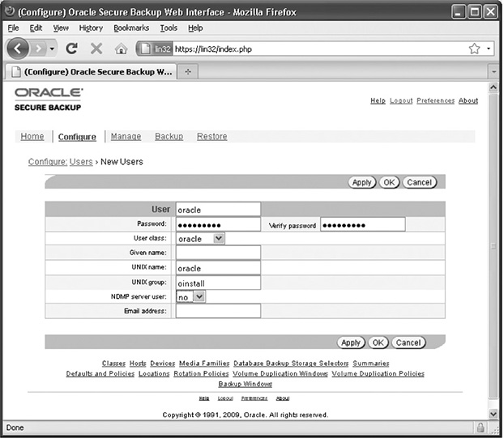This screenshot has height=438, width=504.
Task: Click the Verify password field
Action: (363, 224)
